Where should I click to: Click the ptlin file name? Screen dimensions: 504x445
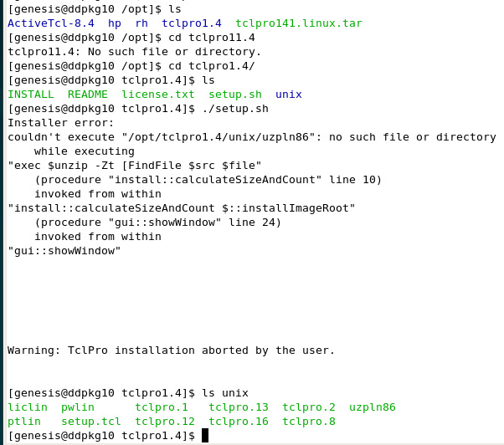pyautogui.click(x=24, y=422)
